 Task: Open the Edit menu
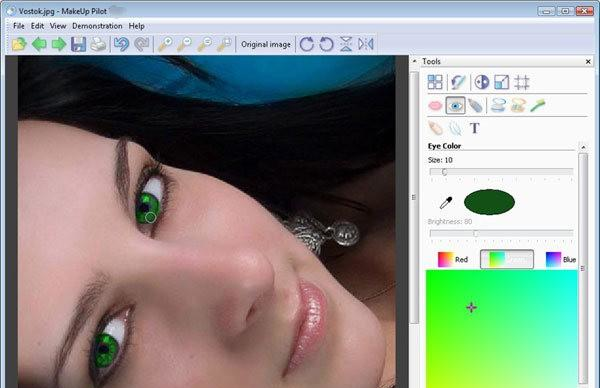click(x=37, y=26)
